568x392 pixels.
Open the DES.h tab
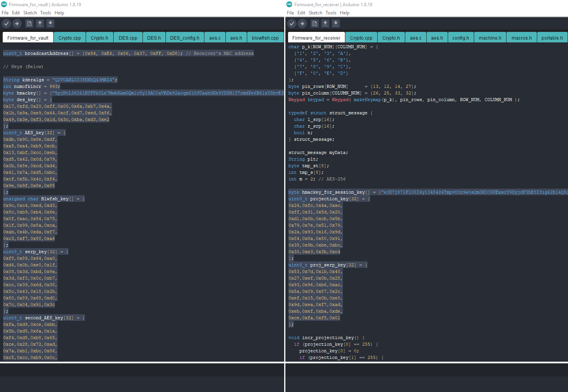tap(154, 37)
